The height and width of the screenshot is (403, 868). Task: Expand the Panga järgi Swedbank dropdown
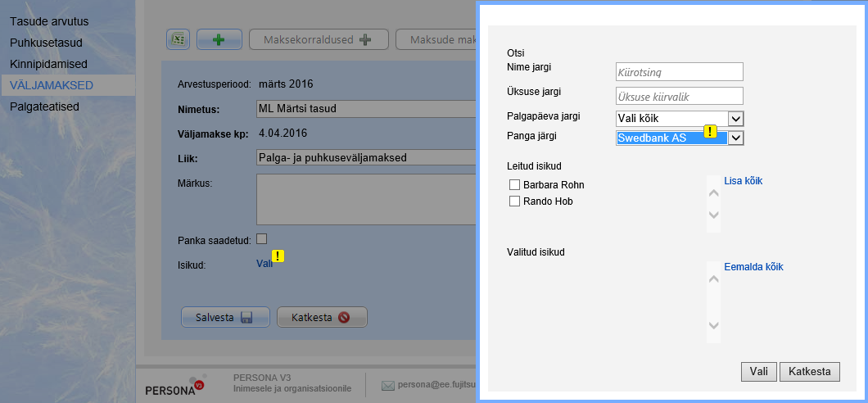735,138
